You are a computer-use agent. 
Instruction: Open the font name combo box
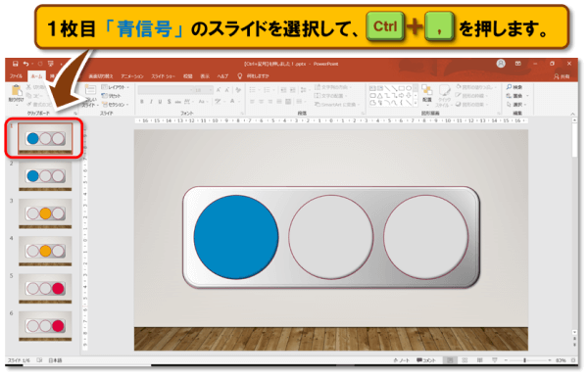coord(166,90)
